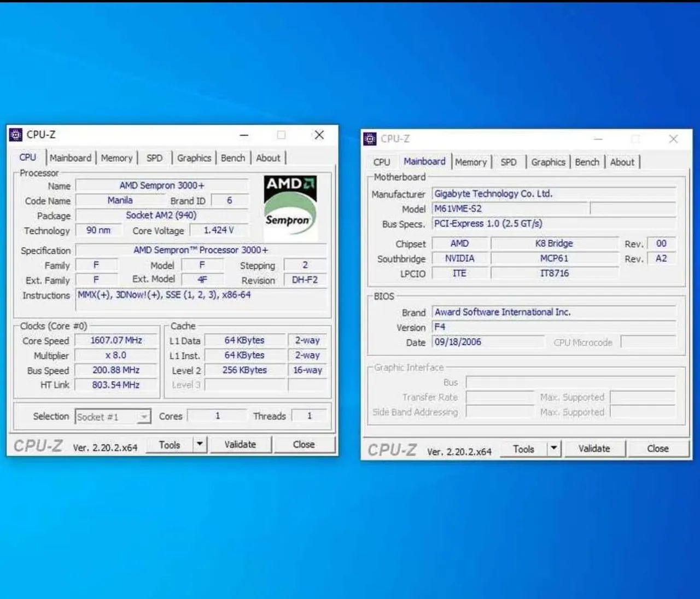The width and height of the screenshot is (700, 599).
Task: Expand the Socket #1 selection combo box
Action: coord(113,417)
